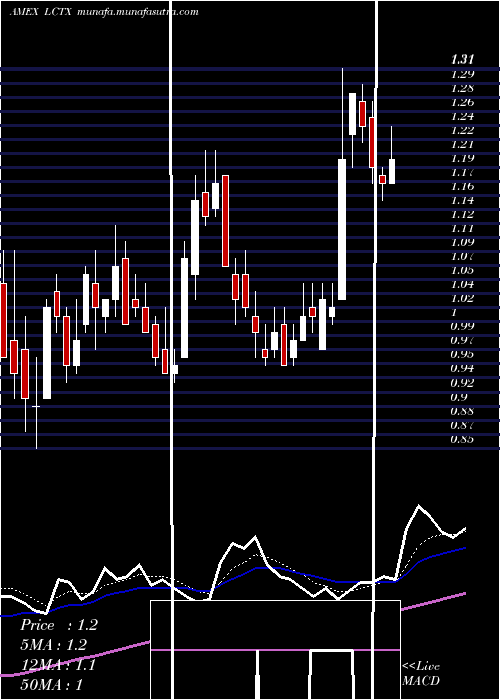Image resolution: width=500 pixels, height=700 pixels.
Task: Click the 0.92 price axis label
Action: pos(462,383)
